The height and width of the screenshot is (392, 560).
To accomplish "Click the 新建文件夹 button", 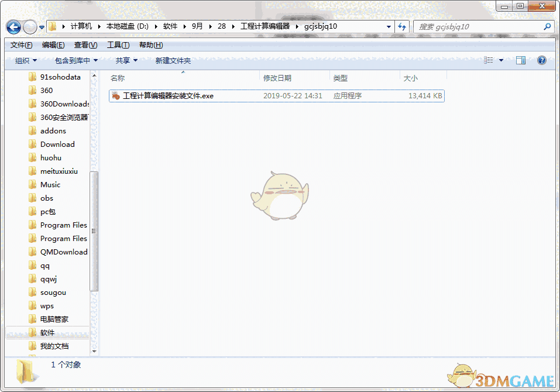I will [171, 60].
